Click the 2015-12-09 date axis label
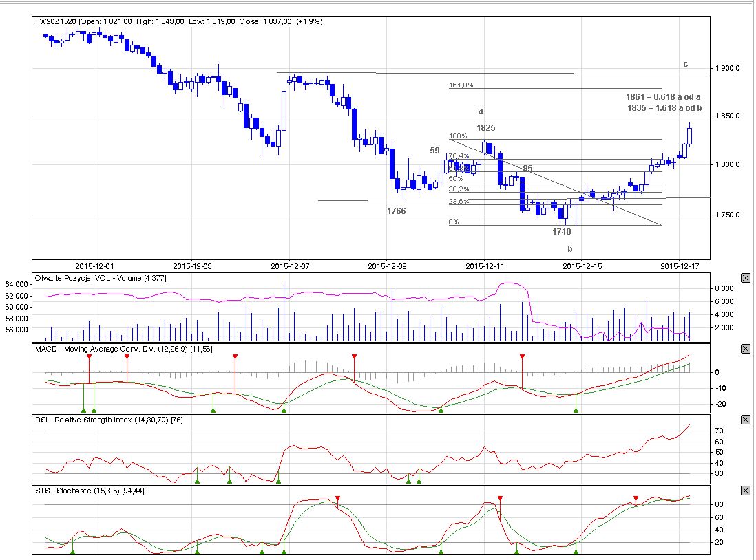This screenshot has height=560, width=756. 388,265
